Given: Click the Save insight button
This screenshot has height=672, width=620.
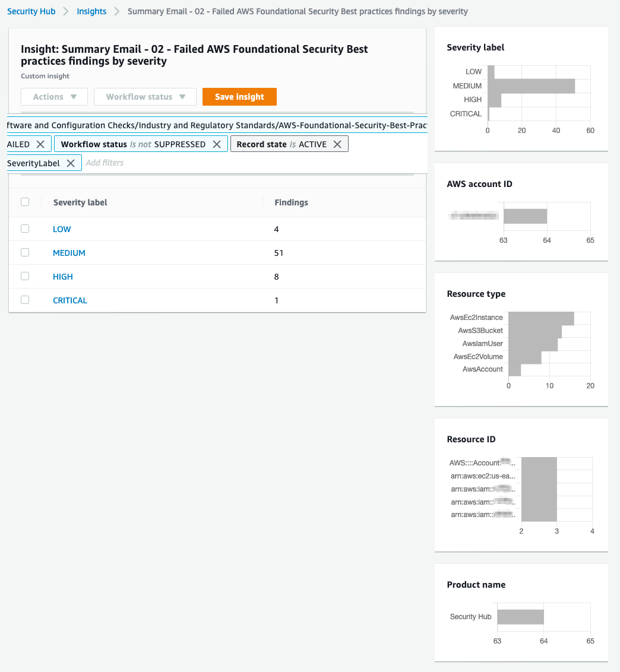Looking at the screenshot, I should click(x=239, y=96).
